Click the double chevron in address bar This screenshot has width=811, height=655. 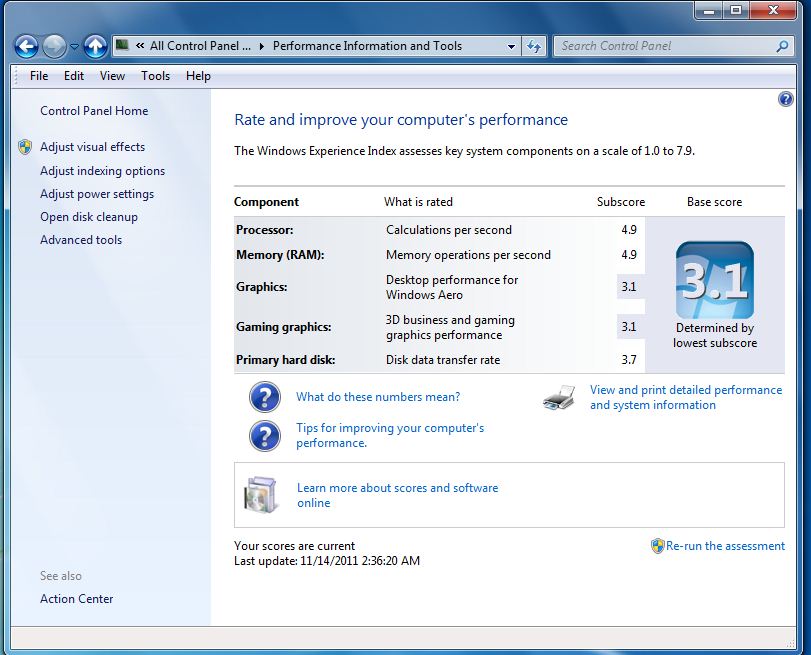140,46
